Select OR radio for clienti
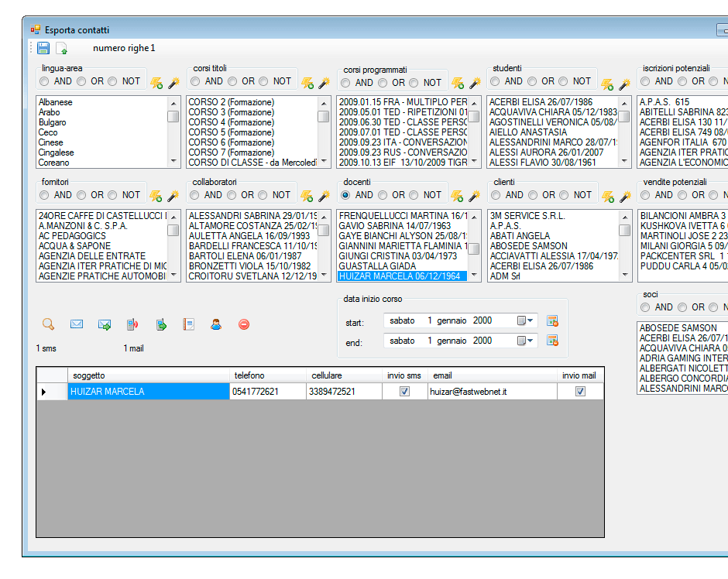 point(533,195)
